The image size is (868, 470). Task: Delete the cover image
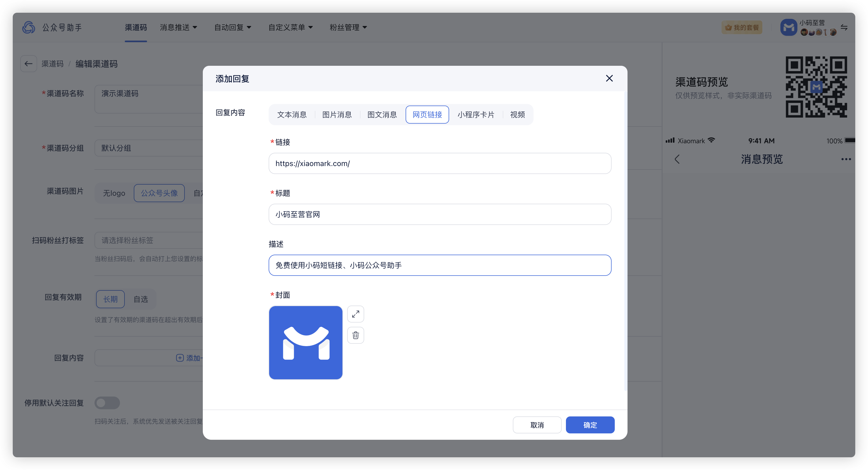tap(355, 335)
